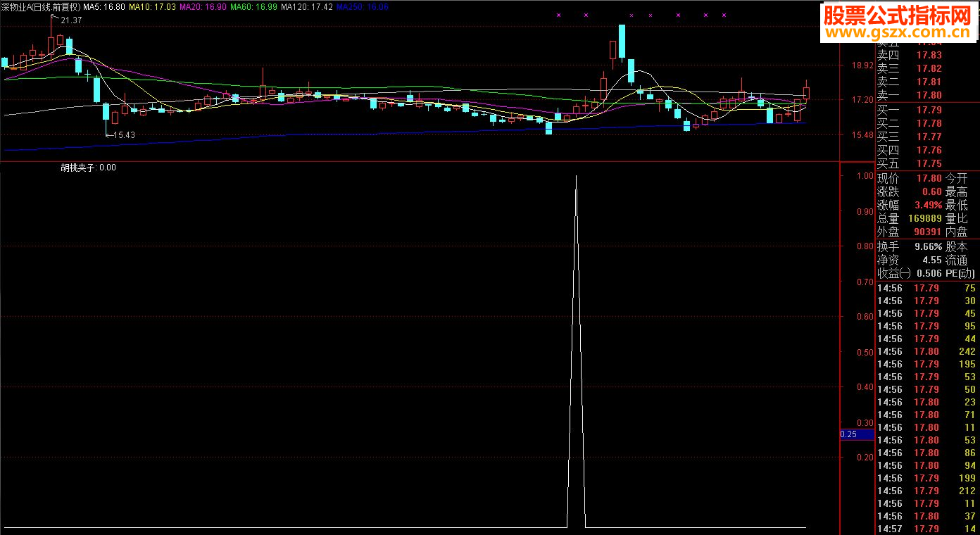Click the 外盘 90391 value
This screenshot has height=535, width=980.
928,232
